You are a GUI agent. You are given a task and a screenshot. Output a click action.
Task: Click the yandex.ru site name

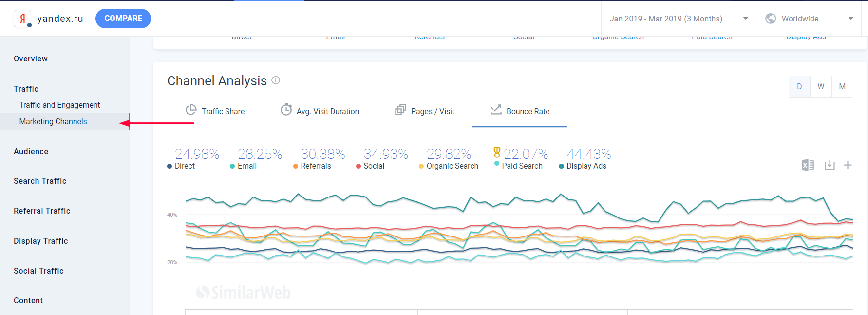[x=60, y=19]
